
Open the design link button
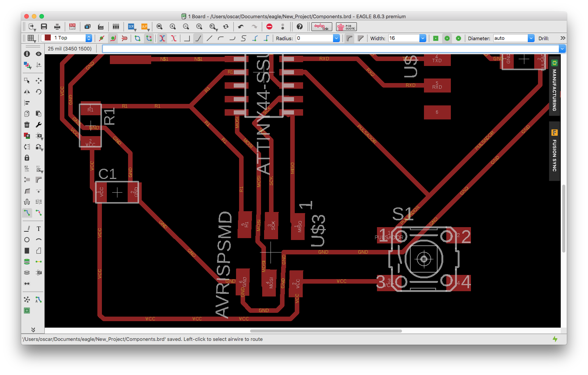pyautogui.click(x=322, y=27)
